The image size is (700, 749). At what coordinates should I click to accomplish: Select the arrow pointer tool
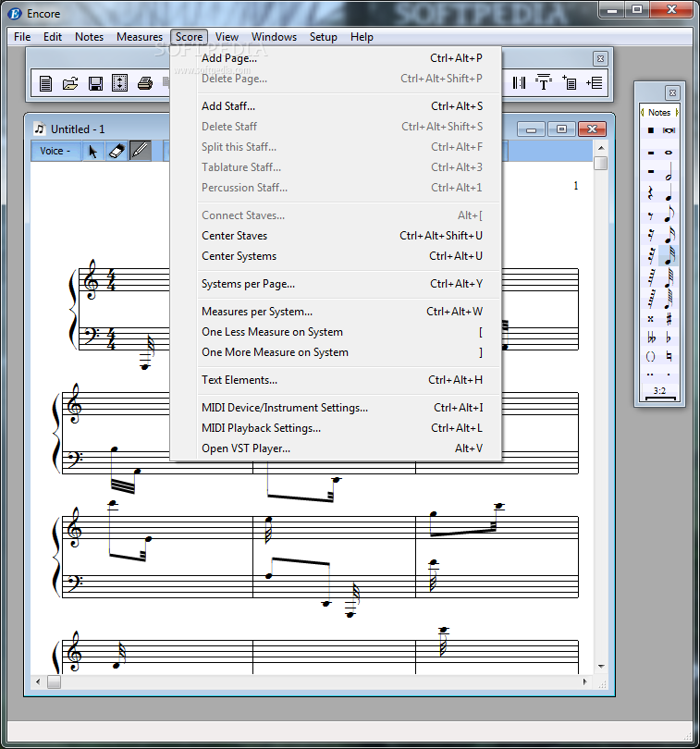coord(92,151)
